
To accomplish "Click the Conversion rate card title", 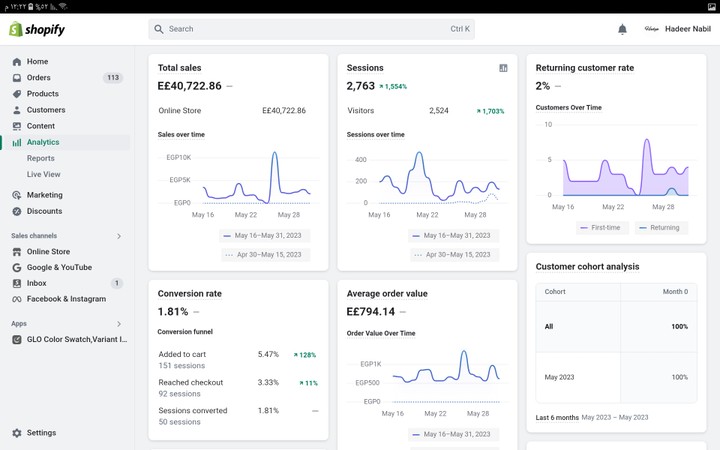I will click(190, 293).
